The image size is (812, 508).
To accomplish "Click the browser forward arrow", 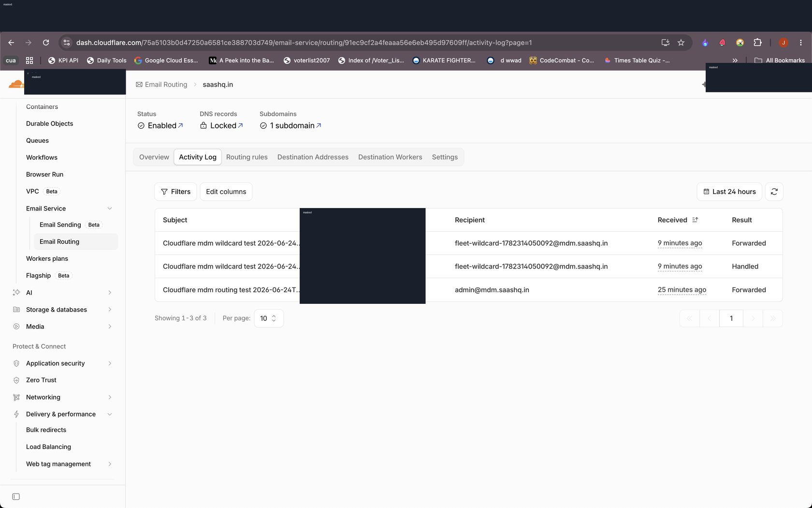I will coord(29,43).
